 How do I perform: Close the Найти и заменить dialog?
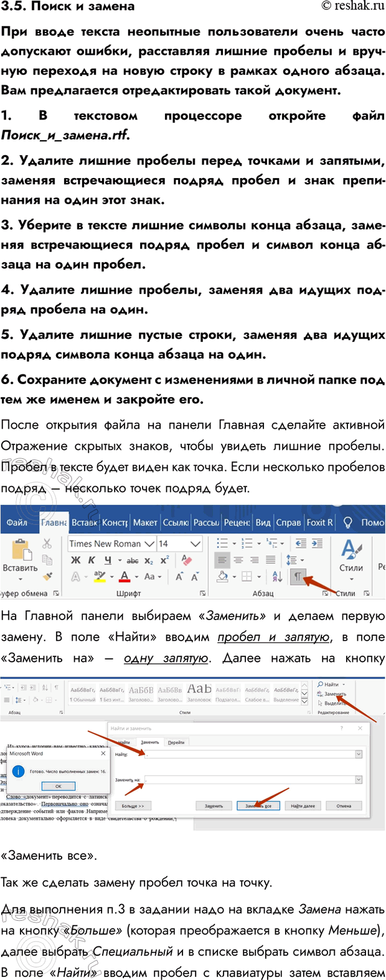360,728
